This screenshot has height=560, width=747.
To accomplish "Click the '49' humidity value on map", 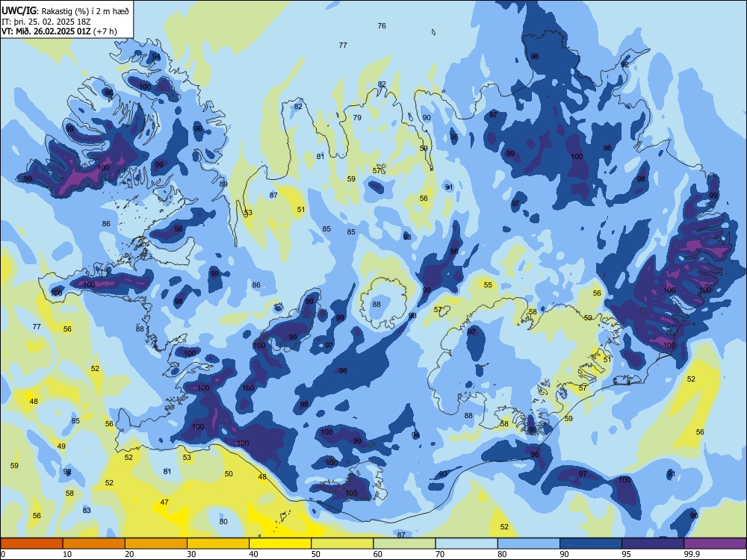I will coord(61,447).
